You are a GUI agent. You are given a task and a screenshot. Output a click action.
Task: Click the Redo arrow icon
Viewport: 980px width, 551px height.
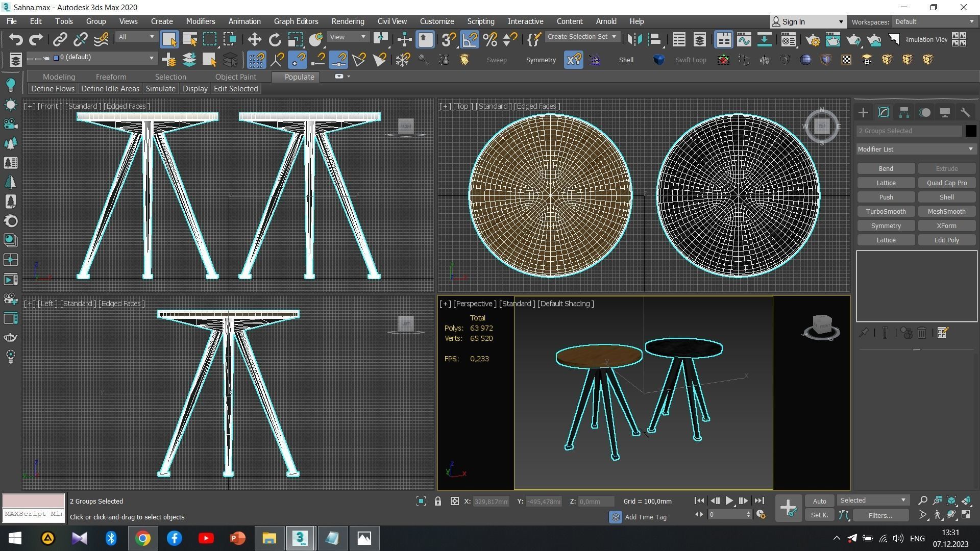36,39
